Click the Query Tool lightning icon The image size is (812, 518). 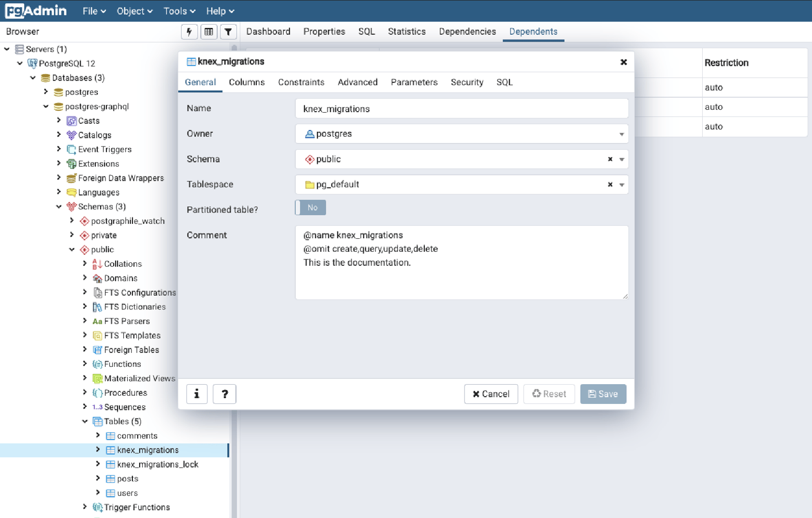tap(189, 32)
